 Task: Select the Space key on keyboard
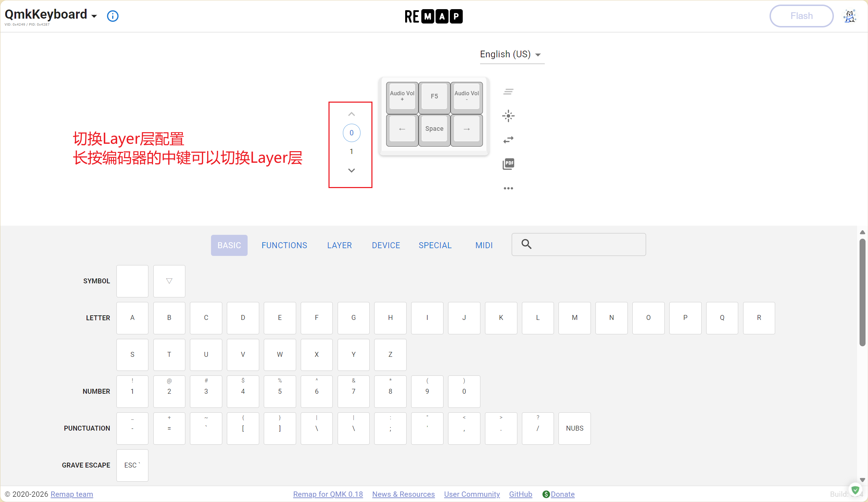[434, 129]
